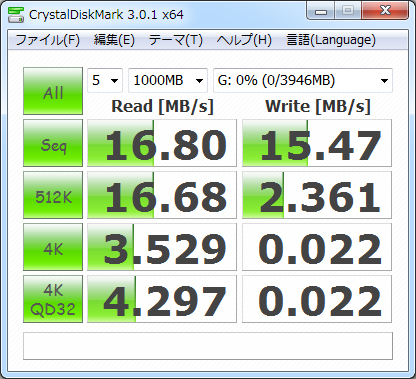
Task: Open the G: drive selection dropdown
Action: (x=303, y=80)
